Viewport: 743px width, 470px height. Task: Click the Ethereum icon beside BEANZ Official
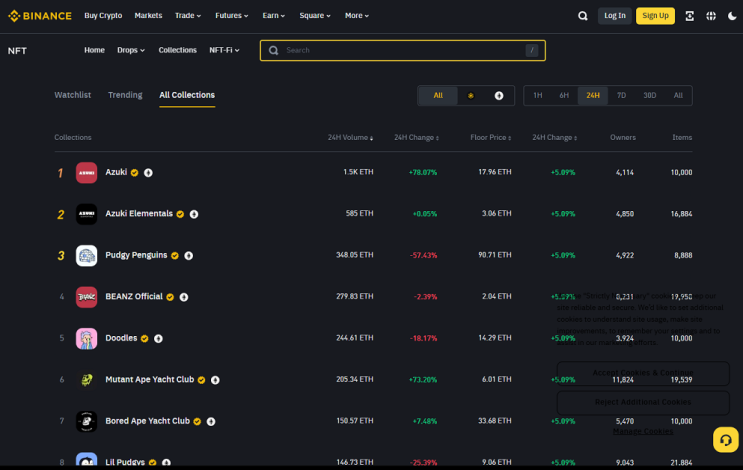click(x=184, y=297)
